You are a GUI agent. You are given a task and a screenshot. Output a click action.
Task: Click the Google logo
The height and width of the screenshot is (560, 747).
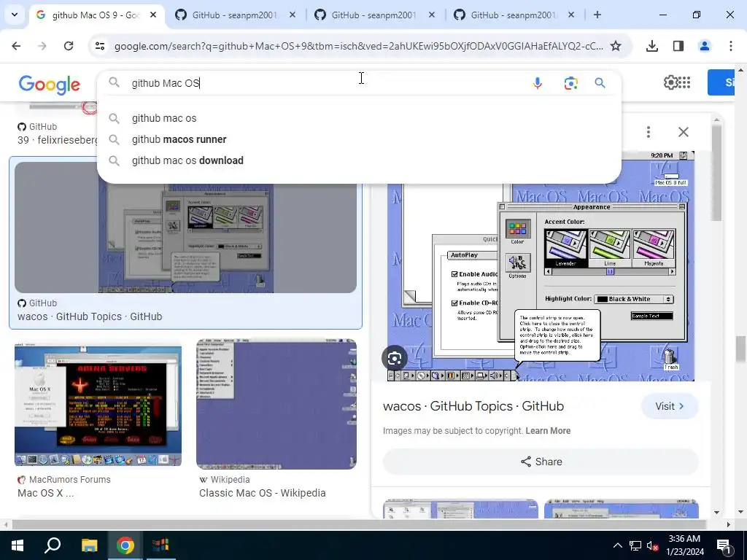pos(50,85)
